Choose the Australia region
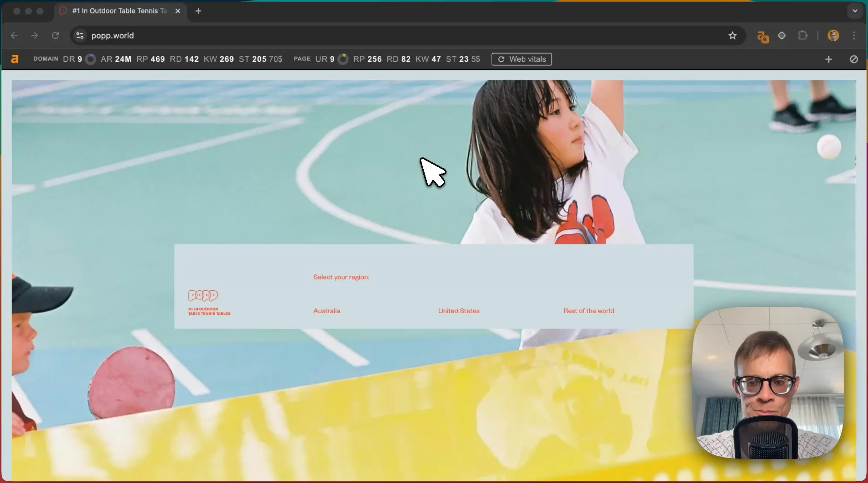This screenshot has height=483, width=868. [327, 311]
